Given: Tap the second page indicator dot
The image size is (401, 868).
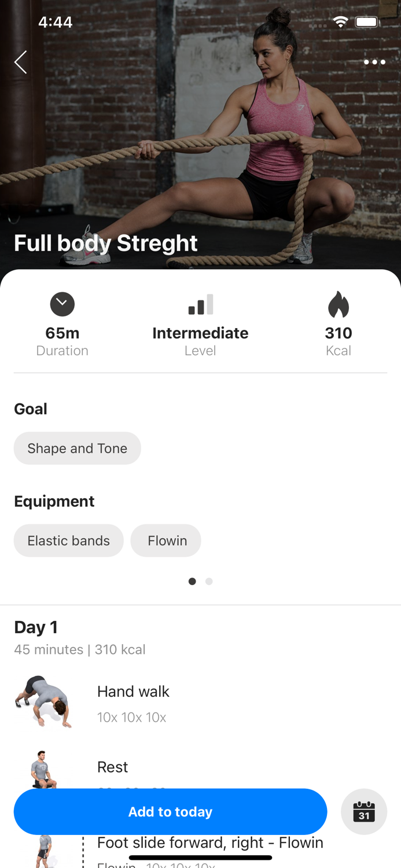Looking at the screenshot, I should click(x=209, y=581).
